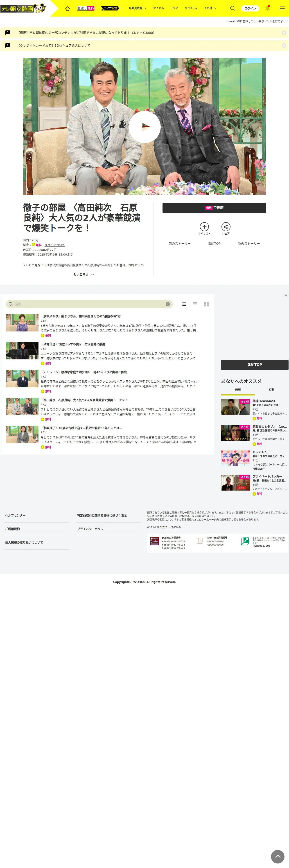
Task: Open the ドラマ category
Action: tap(174, 8)
